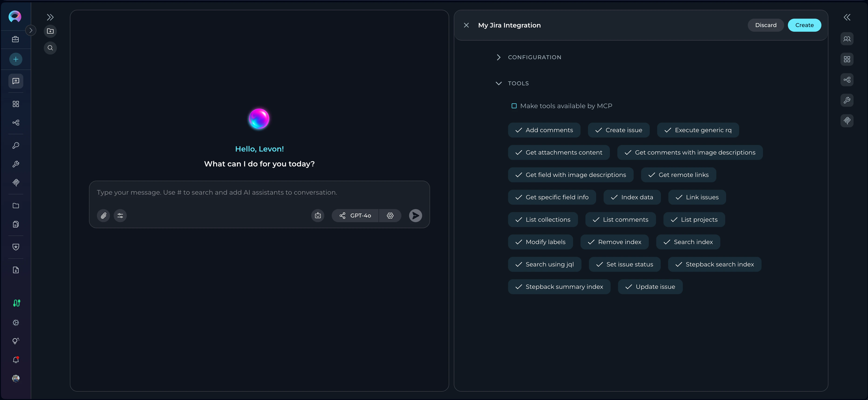Attach a file using the paperclip in message bar
868x400 pixels.
pos(103,216)
